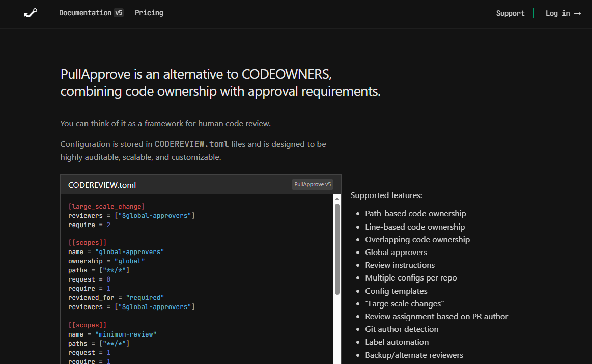Viewport: 592px width, 364px height.
Task: Click the 'Path-based code ownership' item
Action: point(415,214)
